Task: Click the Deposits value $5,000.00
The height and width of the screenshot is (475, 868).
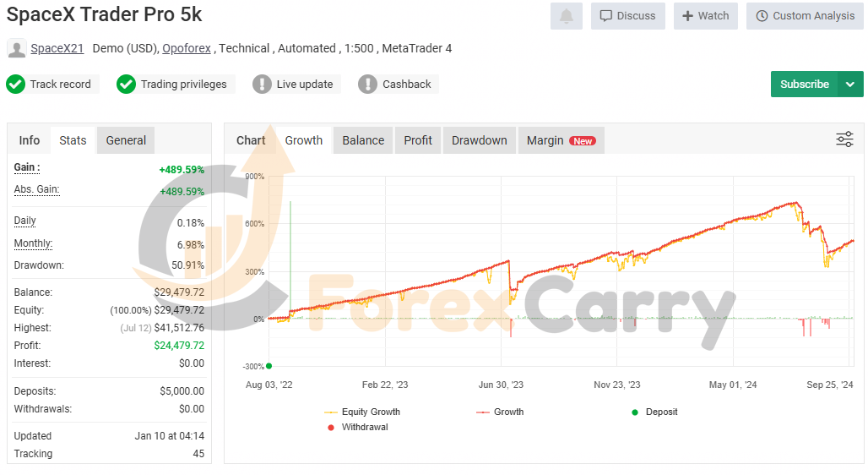Action: pyautogui.click(x=182, y=391)
